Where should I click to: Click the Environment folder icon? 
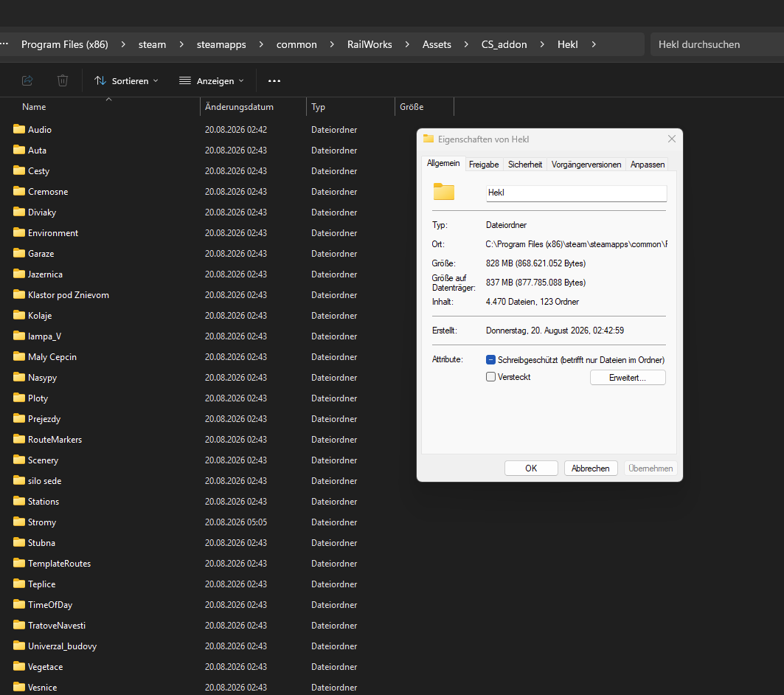pos(19,232)
